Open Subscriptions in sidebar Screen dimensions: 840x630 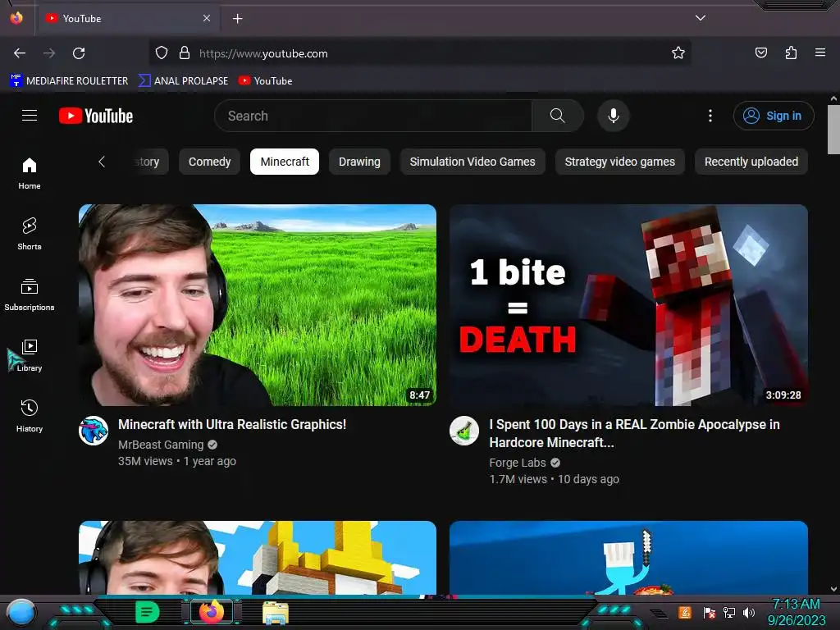pos(30,294)
